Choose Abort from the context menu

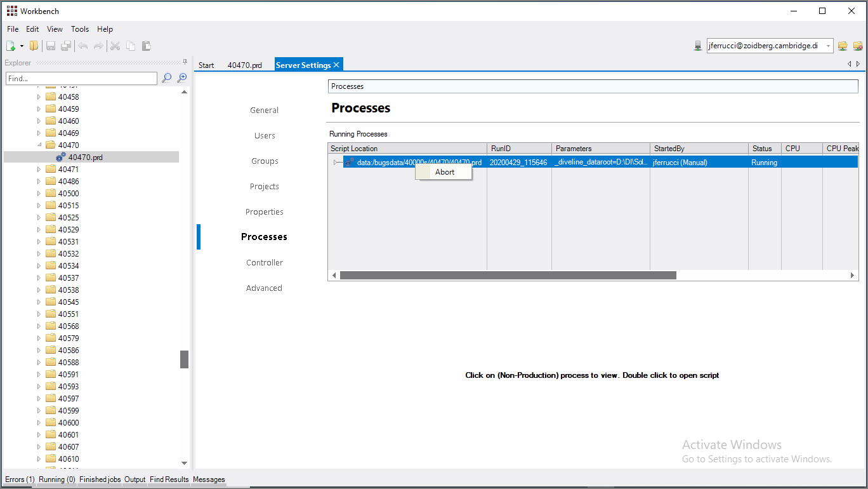pos(444,172)
